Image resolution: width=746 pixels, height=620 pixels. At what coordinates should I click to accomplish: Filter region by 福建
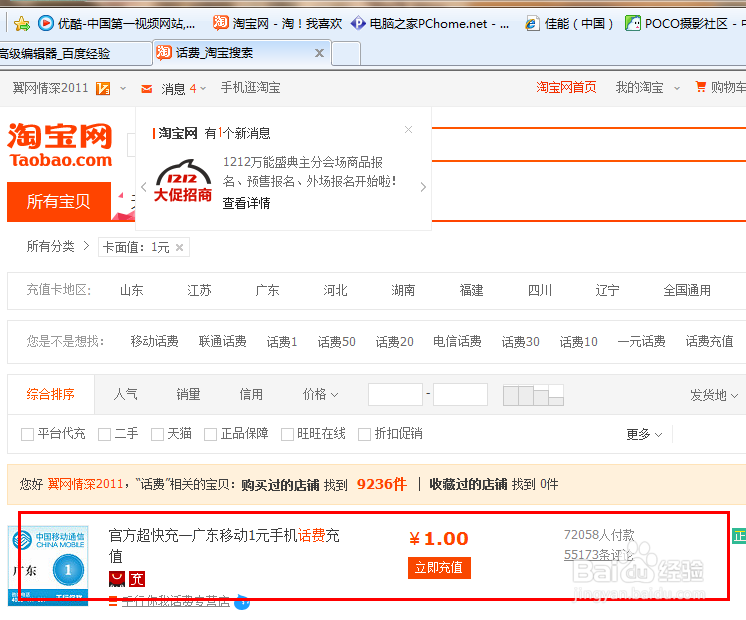tap(471, 290)
